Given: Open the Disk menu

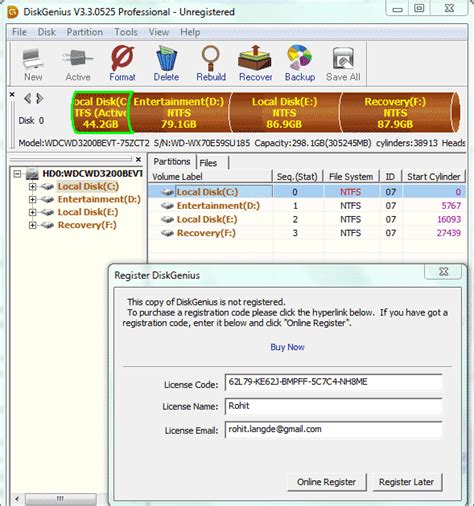Looking at the screenshot, I should [x=46, y=32].
